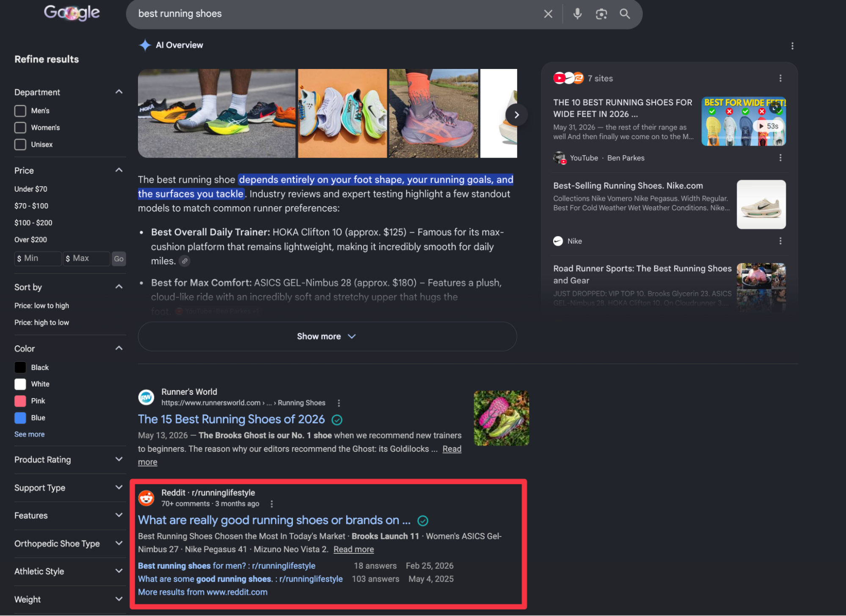Open 'What are some good running shoes' Reddit thread
The image size is (846, 616).
pos(240,579)
